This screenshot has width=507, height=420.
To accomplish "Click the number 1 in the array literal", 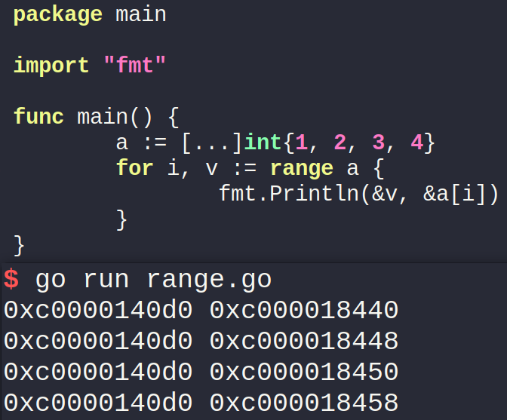I will tap(301, 143).
